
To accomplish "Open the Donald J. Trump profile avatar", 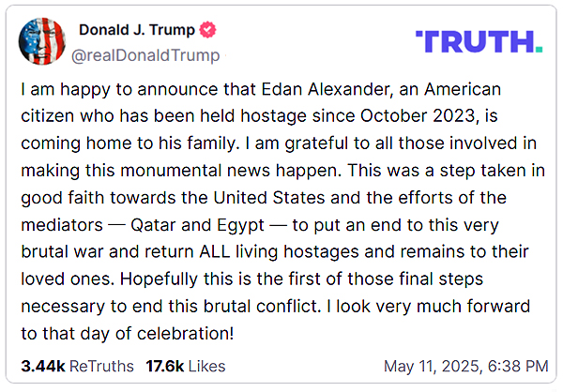I will click(42, 41).
